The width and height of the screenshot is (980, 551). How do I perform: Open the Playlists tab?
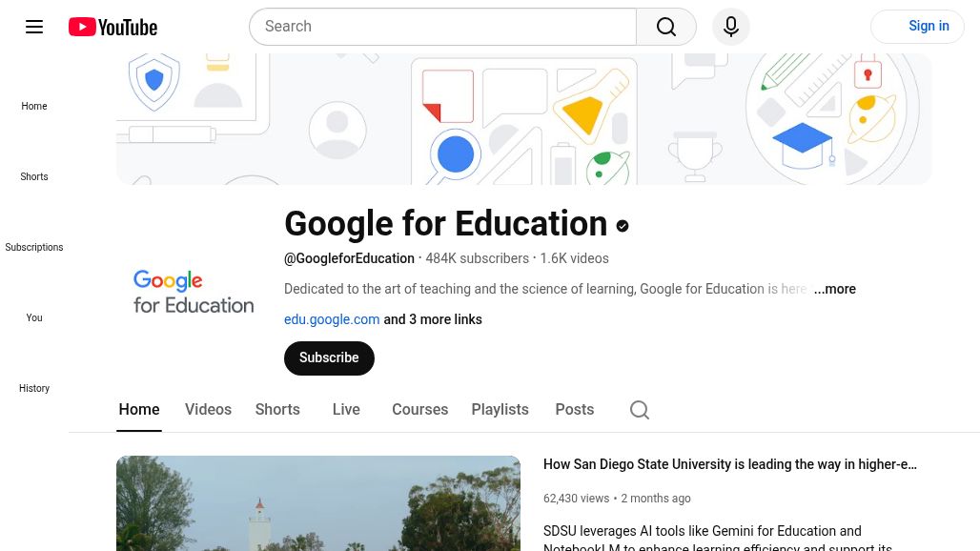pyautogui.click(x=500, y=409)
